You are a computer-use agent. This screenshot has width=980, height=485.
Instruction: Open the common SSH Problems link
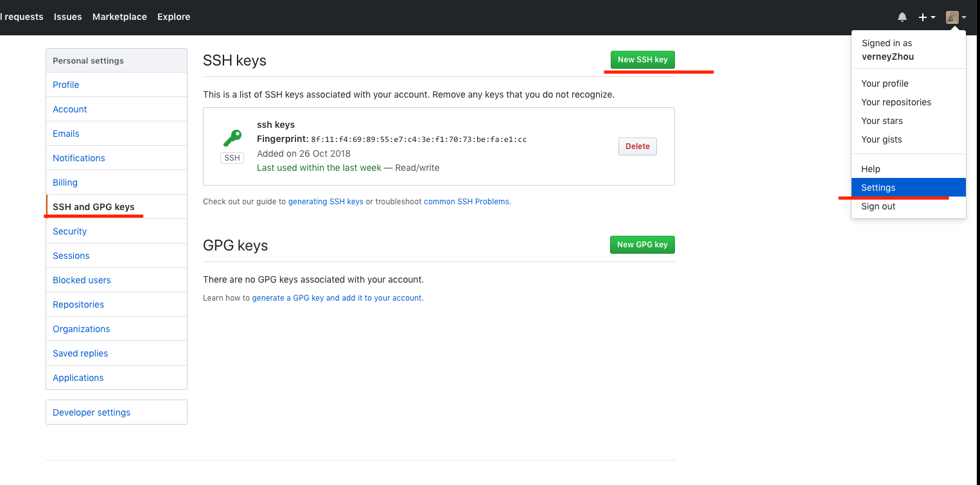[x=467, y=202]
